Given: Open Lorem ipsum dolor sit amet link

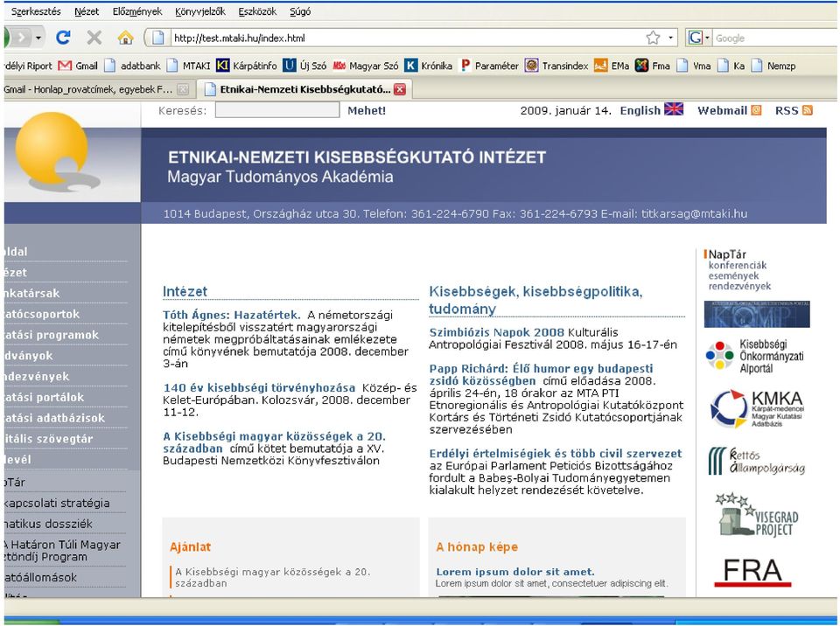Looking at the screenshot, I should point(515,572).
